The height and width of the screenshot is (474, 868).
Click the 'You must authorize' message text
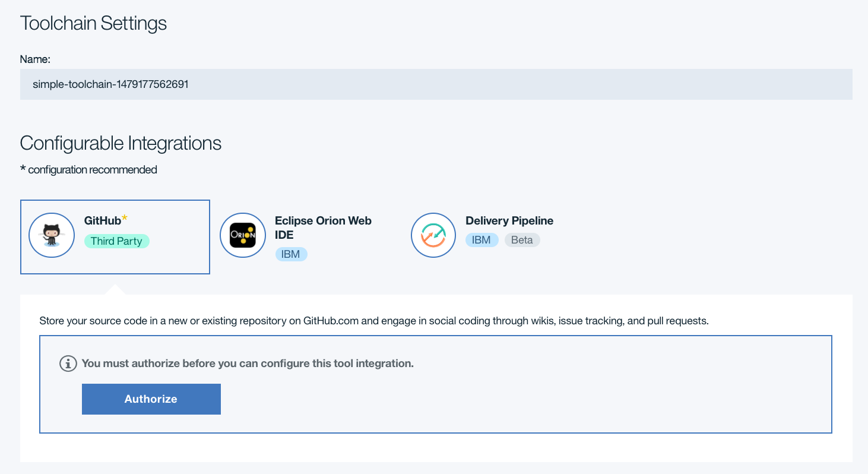click(x=248, y=364)
